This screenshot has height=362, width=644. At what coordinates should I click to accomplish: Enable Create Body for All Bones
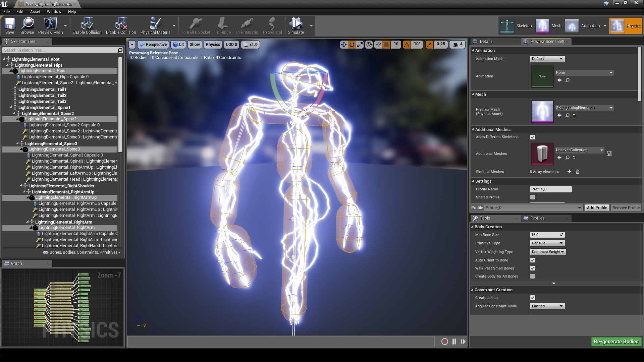point(533,276)
